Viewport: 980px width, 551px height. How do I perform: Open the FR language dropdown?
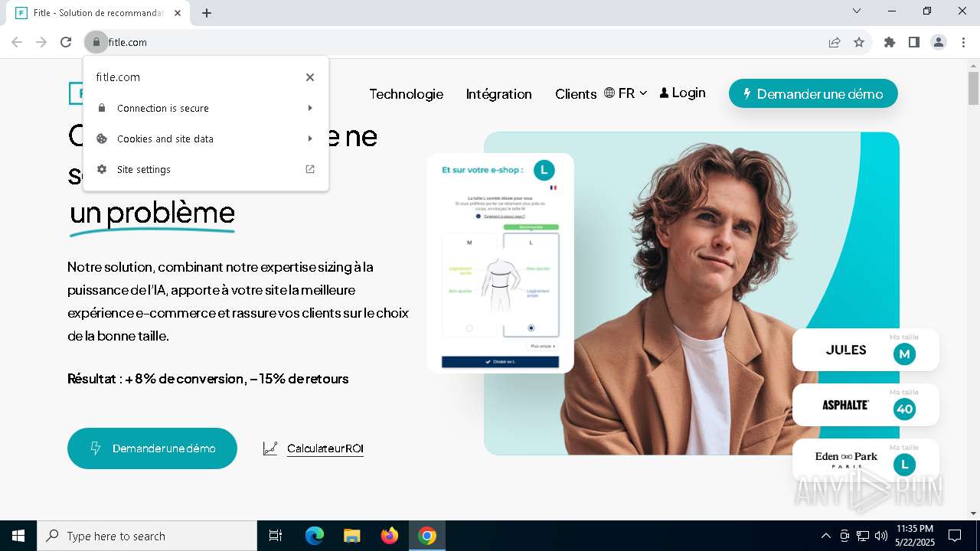tap(626, 93)
